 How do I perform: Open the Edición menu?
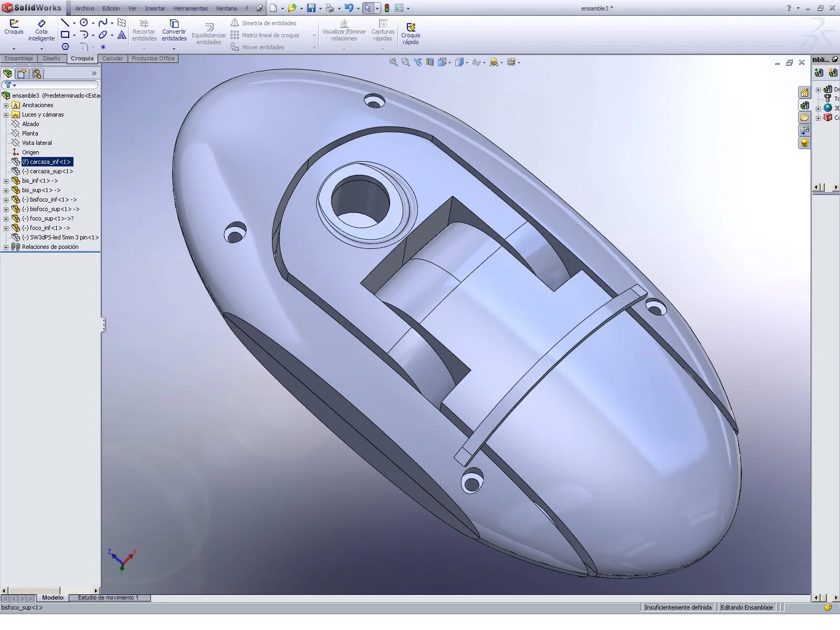(x=111, y=8)
